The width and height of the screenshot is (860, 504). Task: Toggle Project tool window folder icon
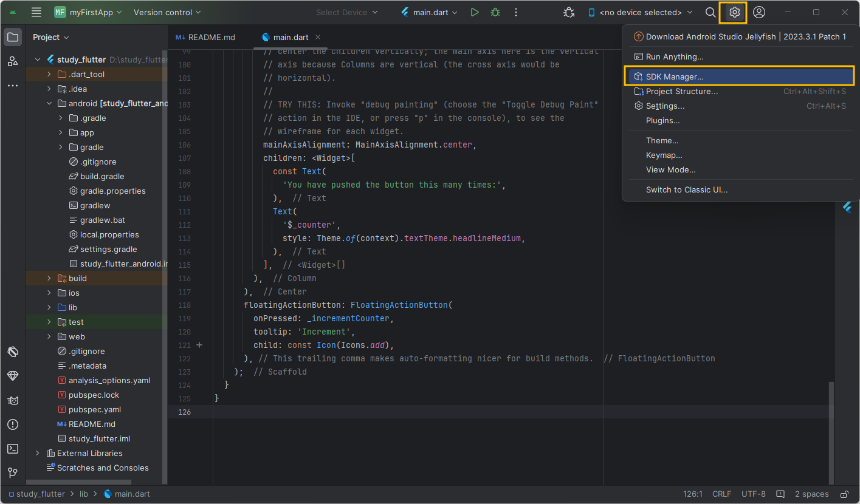click(x=13, y=37)
